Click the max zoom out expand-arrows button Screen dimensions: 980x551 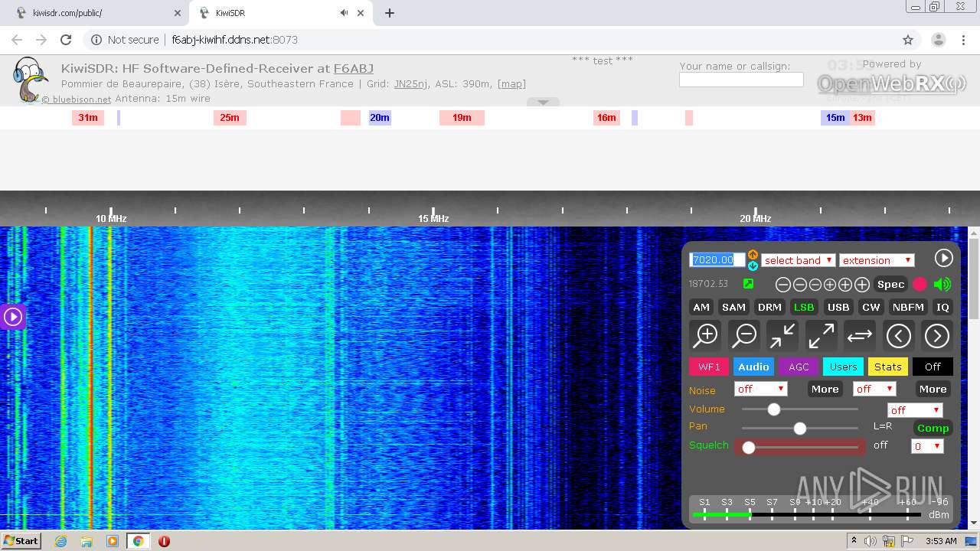821,335
